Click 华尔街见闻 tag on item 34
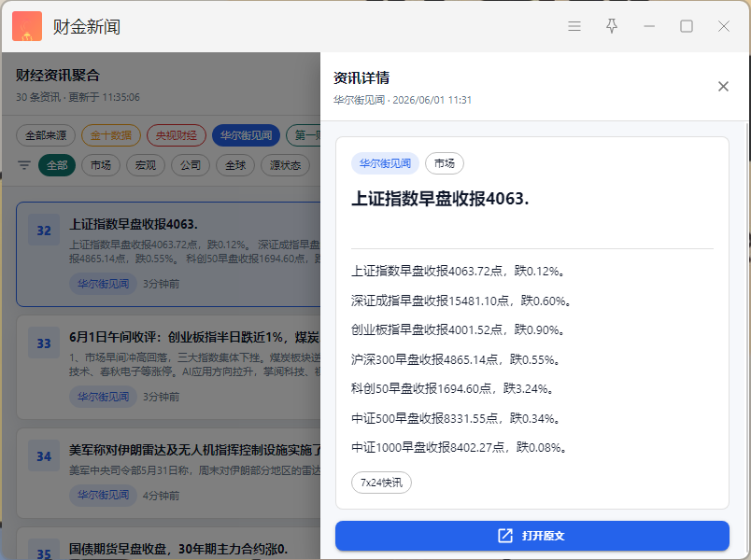The image size is (751, 560). point(103,495)
